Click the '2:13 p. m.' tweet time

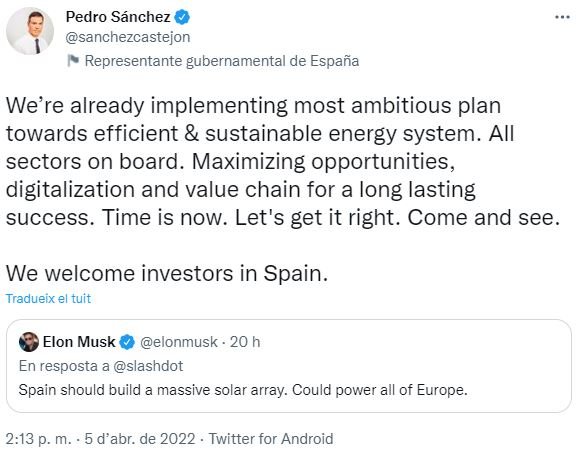tap(38, 439)
